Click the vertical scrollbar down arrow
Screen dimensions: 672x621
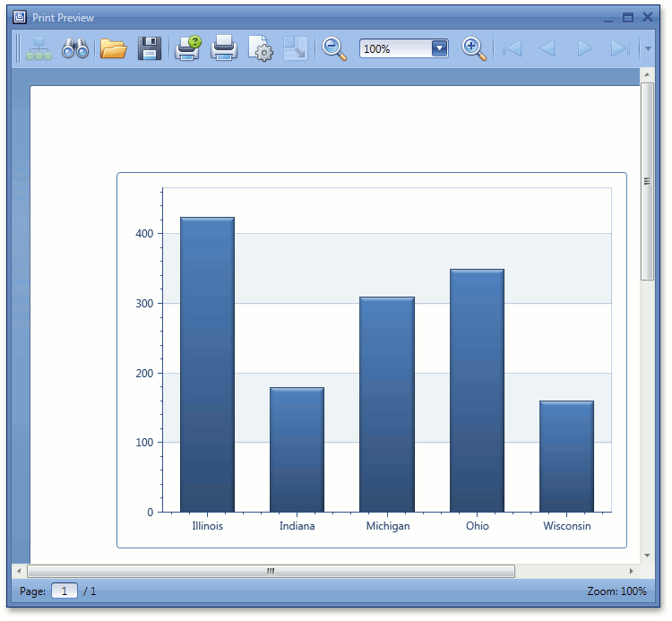click(x=647, y=556)
